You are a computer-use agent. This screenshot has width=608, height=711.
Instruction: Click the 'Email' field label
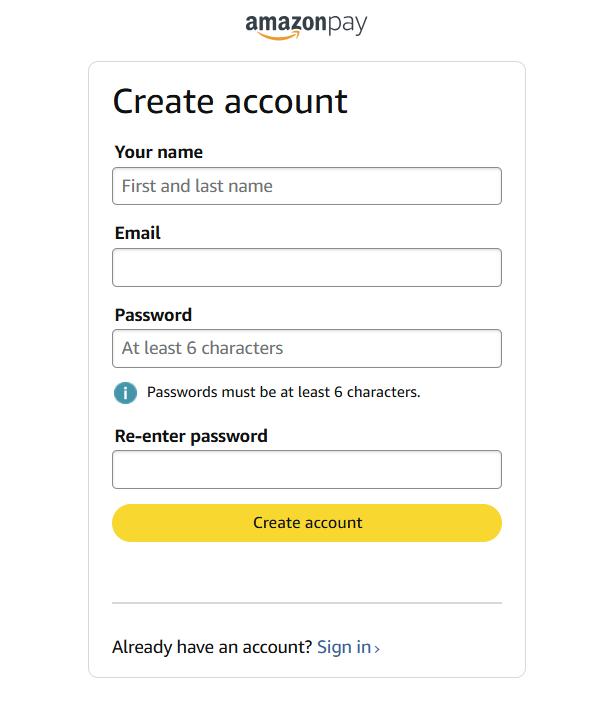pos(137,233)
